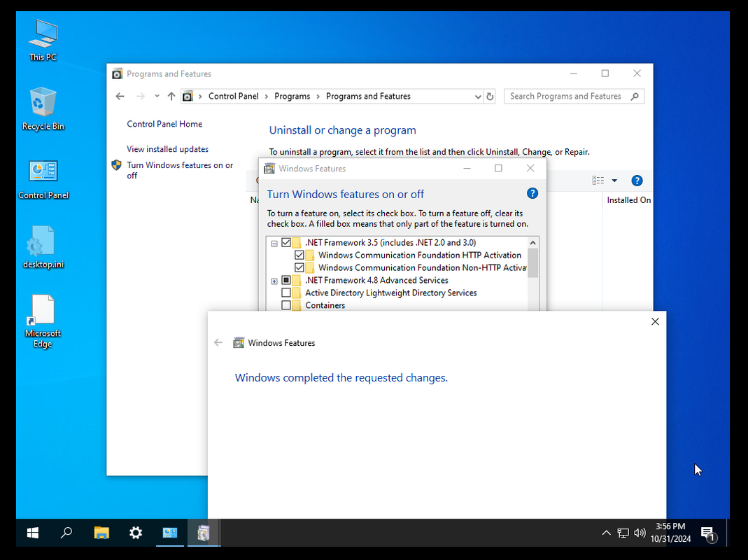This screenshot has width=748, height=560.
Task: Open Settings gear in taskbar
Action: [x=136, y=533]
